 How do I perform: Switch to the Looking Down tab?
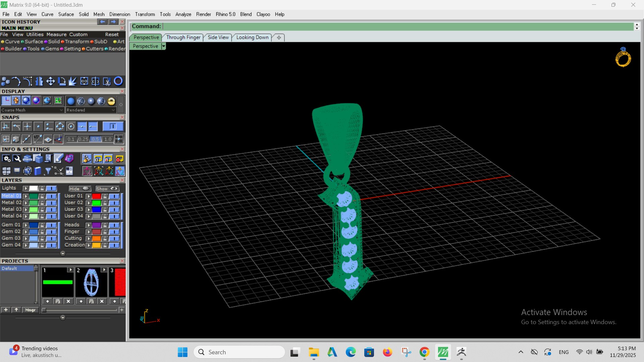click(252, 37)
